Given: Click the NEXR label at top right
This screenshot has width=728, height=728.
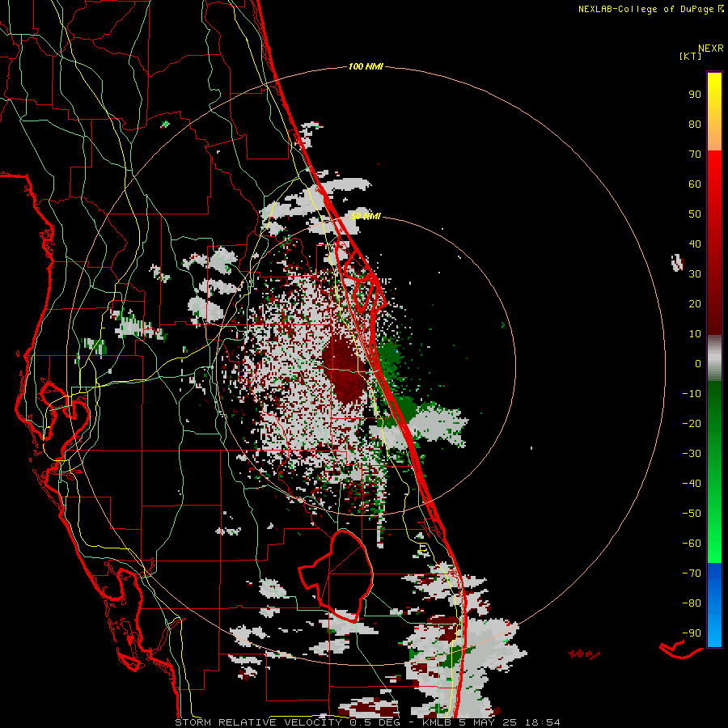Looking at the screenshot, I should tap(711, 49).
